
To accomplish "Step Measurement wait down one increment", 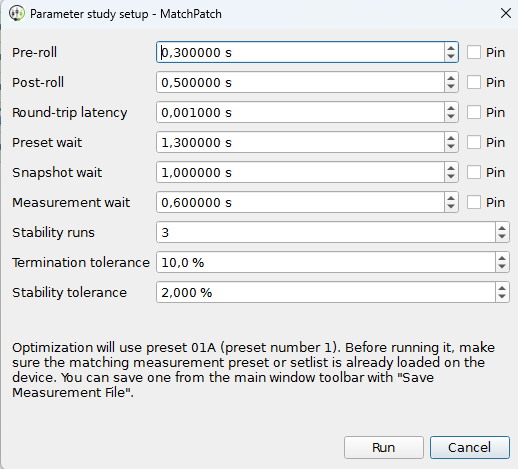I will pyautogui.click(x=451, y=207).
